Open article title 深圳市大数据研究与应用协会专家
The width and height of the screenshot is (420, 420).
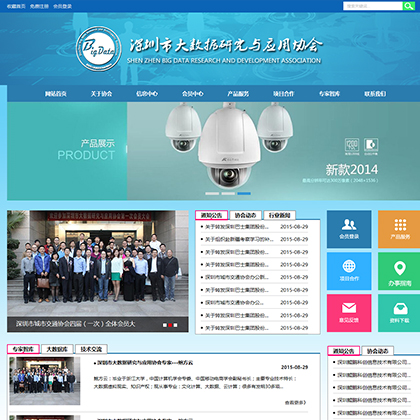coord(144,363)
